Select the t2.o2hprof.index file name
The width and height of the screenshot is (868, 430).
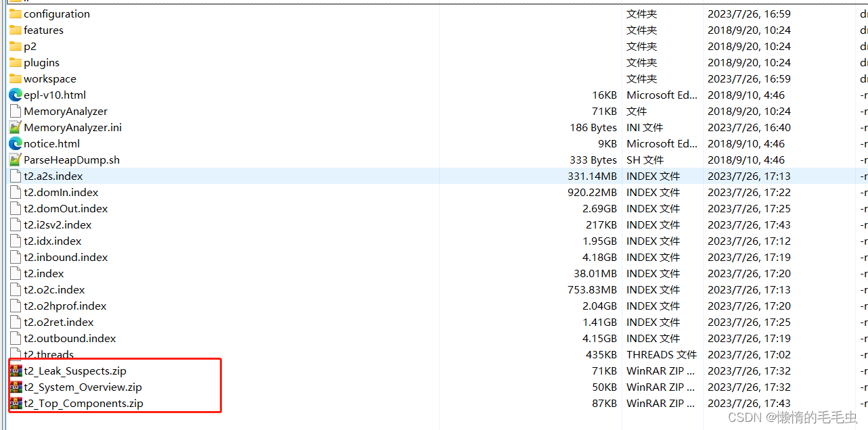65,306
